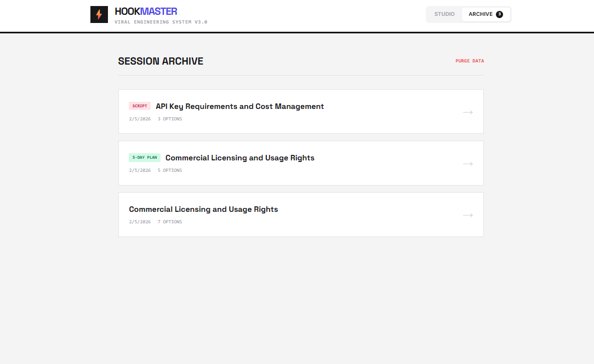Select the SCRIPT label badge
This screenshot has height=364, width=594.
point(140,106)
